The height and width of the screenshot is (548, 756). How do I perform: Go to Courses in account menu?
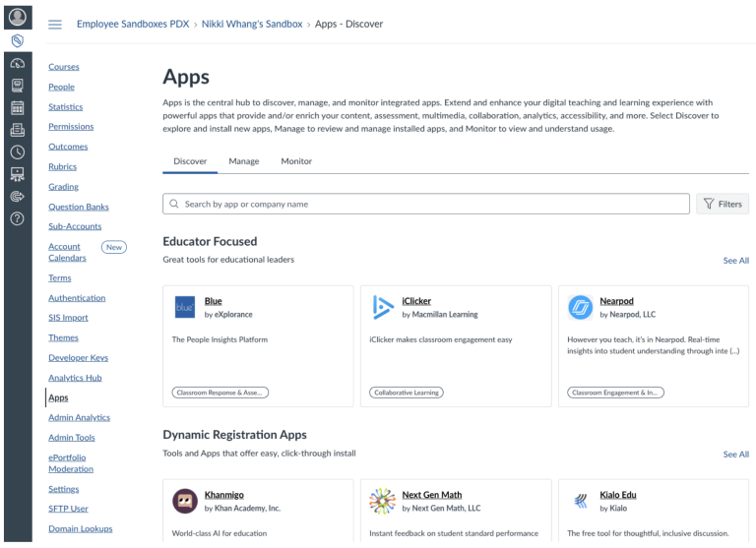[x=64, y=67]
